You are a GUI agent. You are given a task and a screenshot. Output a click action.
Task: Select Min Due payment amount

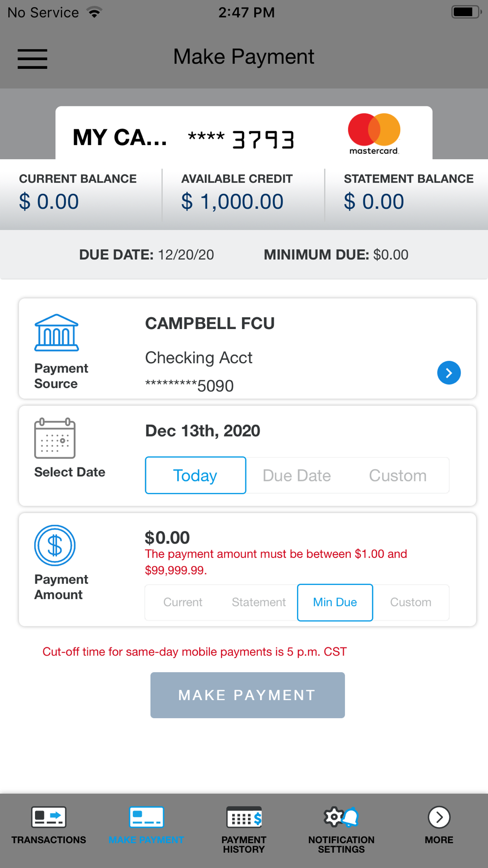pos(335,602)
